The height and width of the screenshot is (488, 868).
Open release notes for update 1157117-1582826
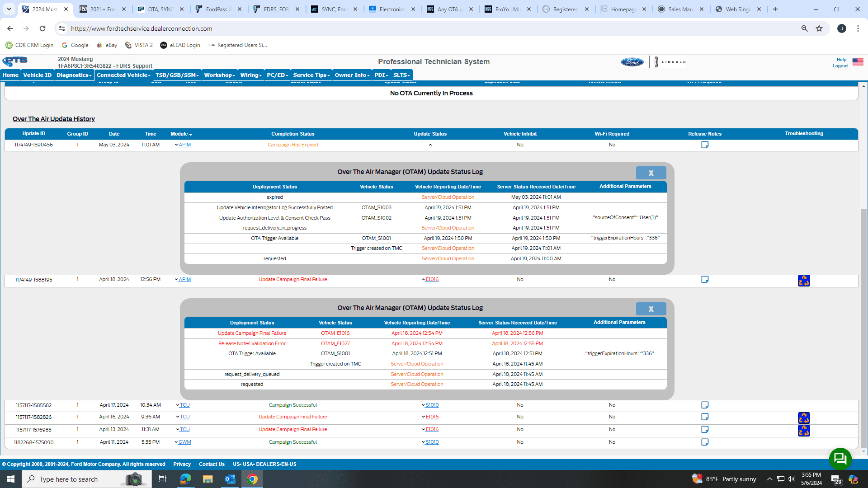705,417
